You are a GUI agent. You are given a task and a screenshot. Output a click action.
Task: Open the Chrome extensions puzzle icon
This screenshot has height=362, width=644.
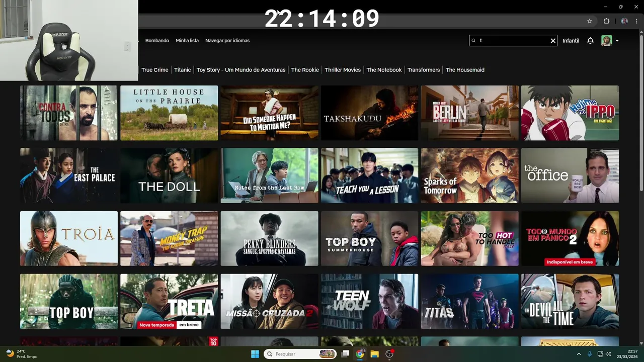point(606,21)
